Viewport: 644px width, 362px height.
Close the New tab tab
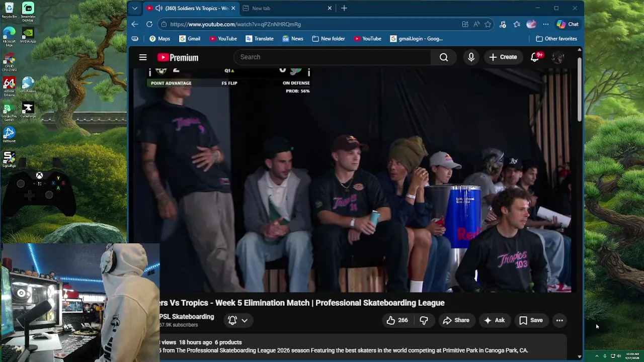(x=330, y=8)
